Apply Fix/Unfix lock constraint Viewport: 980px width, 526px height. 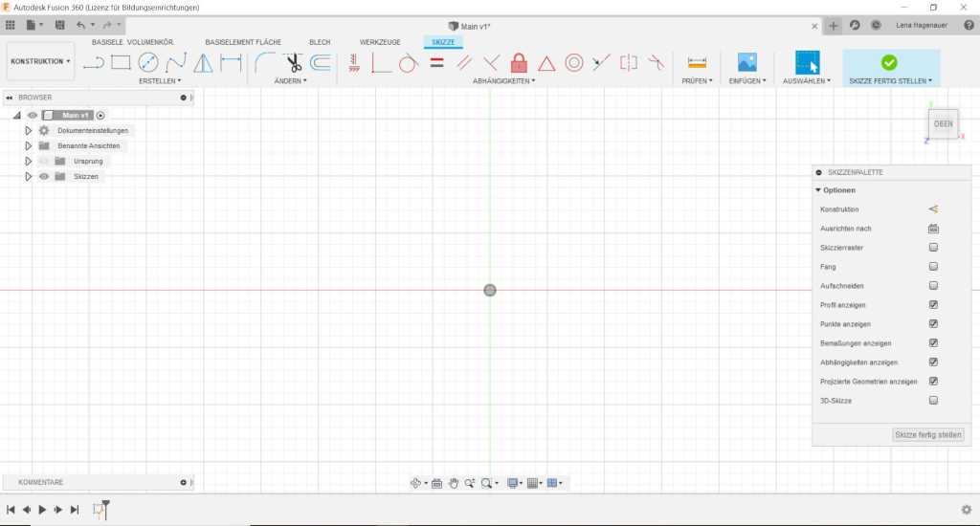click(519, 62)
